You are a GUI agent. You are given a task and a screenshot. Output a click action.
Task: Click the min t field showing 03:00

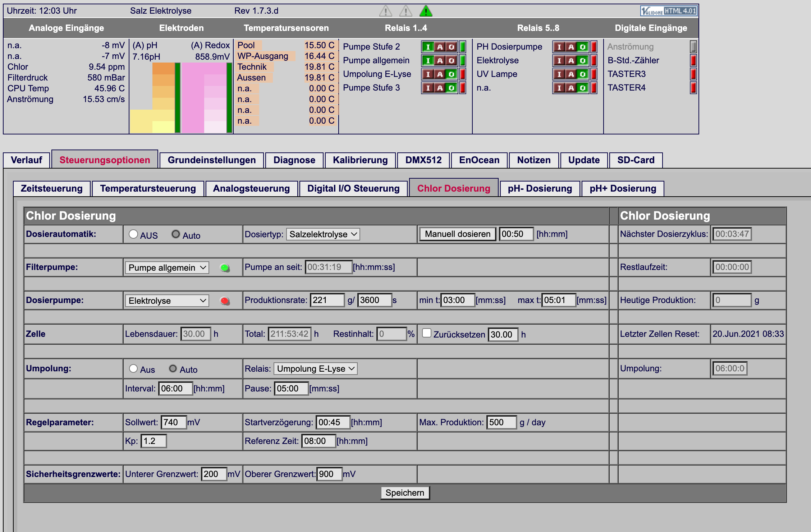458,300
